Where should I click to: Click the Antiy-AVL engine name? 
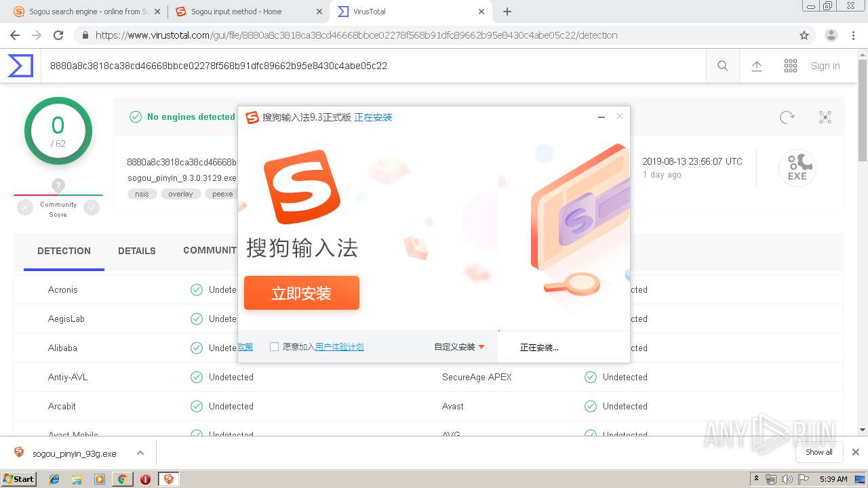click(x=68, y=377)
